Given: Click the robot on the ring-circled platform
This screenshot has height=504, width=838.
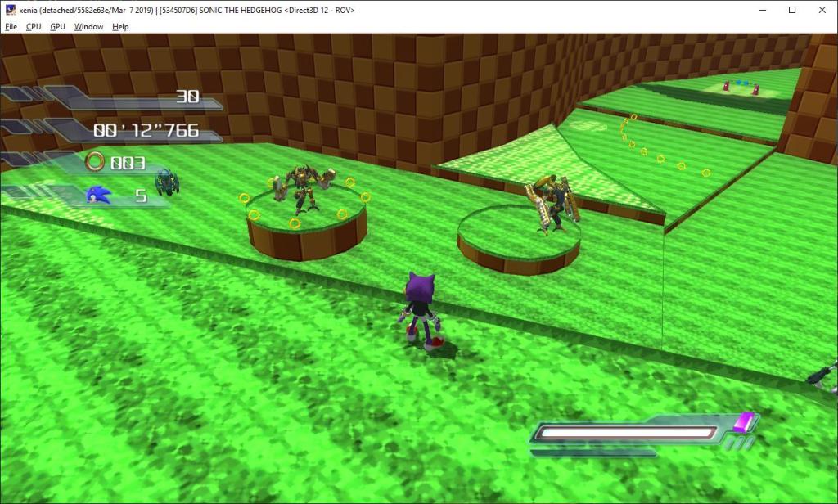Looking at the screenshot, I should pos(301,190).
